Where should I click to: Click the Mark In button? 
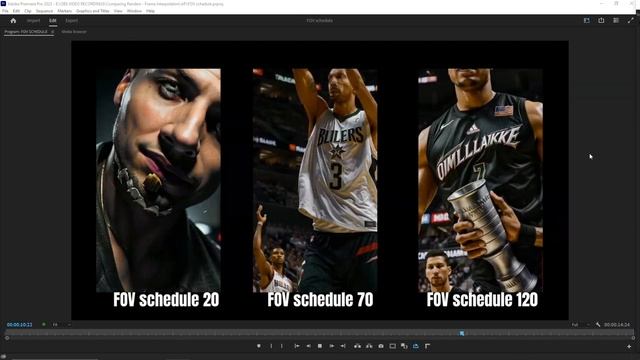[271, 346]
